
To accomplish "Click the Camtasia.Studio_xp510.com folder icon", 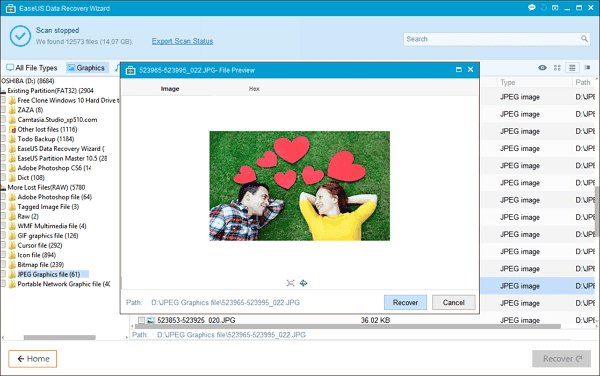I will click(x=12, y=120).
